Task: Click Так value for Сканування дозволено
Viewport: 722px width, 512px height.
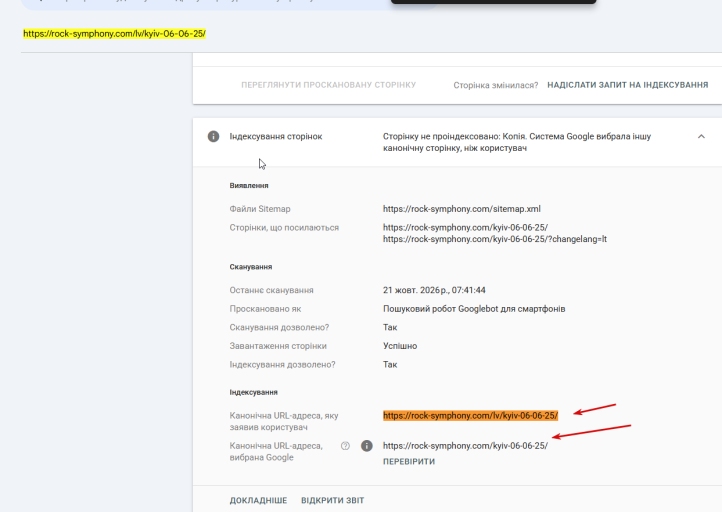Action: 390,327
